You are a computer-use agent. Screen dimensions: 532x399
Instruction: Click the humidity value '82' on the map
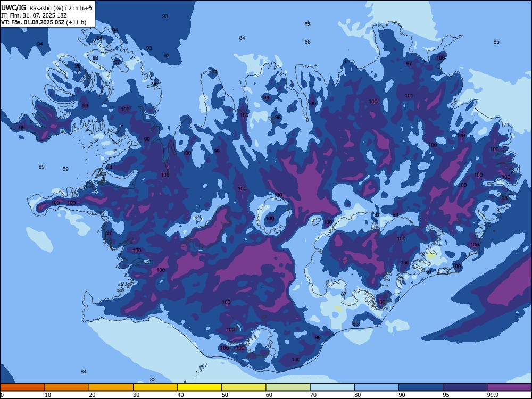tap(153, 380)
